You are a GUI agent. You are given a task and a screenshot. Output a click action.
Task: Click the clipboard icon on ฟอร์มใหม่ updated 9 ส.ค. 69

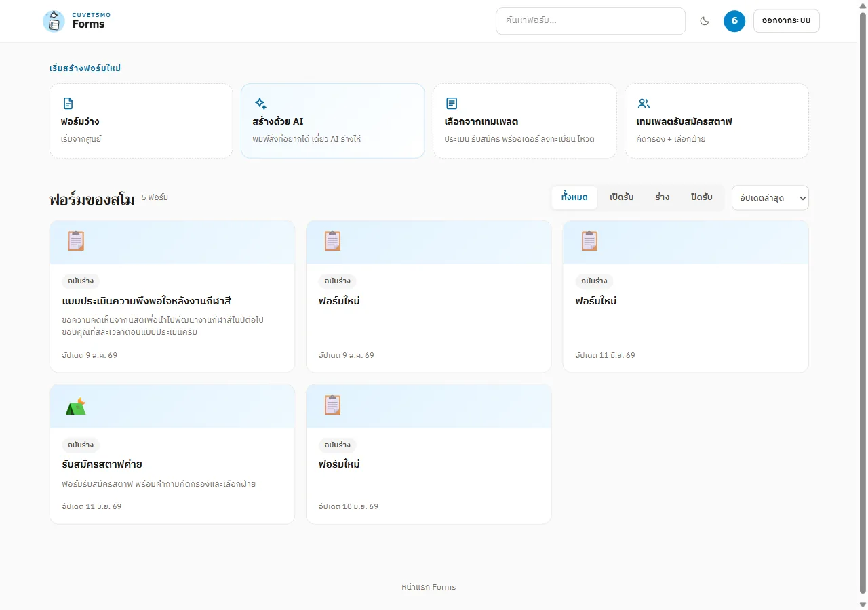(332, 241)
